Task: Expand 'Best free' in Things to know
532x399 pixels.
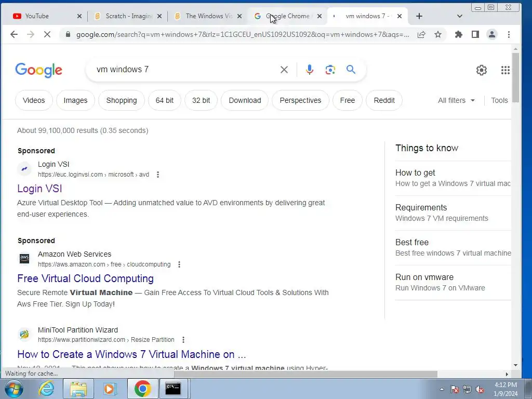Action: pos(453,248)
